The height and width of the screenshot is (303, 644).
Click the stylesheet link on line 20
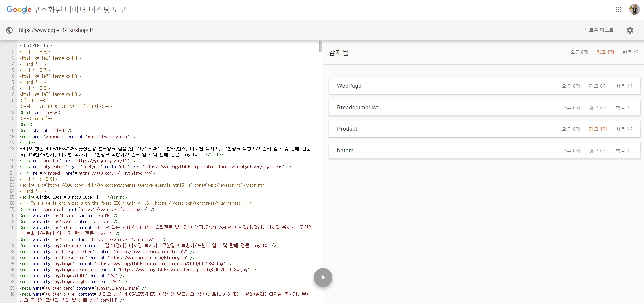tap(155, 167)
